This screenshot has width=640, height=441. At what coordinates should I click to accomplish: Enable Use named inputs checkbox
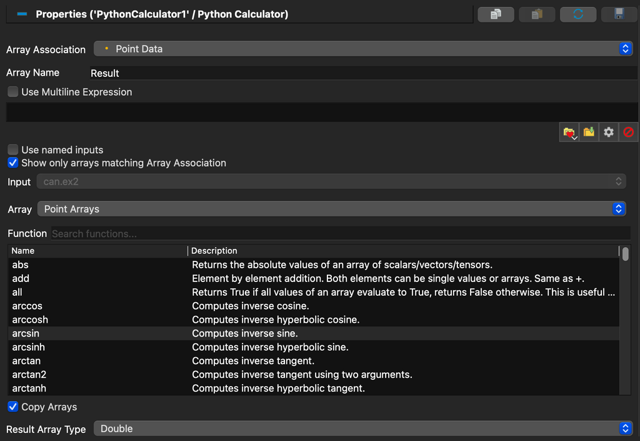[x=13, y=150]
